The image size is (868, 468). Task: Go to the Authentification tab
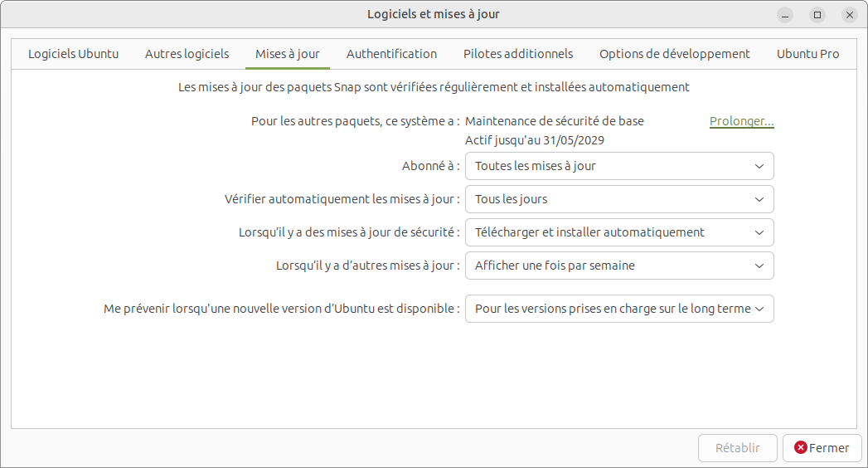[391, 54]
